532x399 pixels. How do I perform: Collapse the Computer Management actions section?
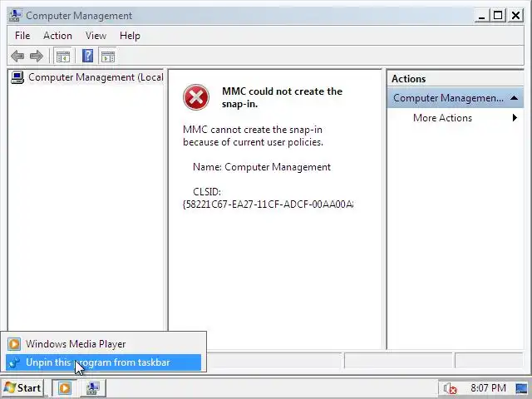point(514,98)
